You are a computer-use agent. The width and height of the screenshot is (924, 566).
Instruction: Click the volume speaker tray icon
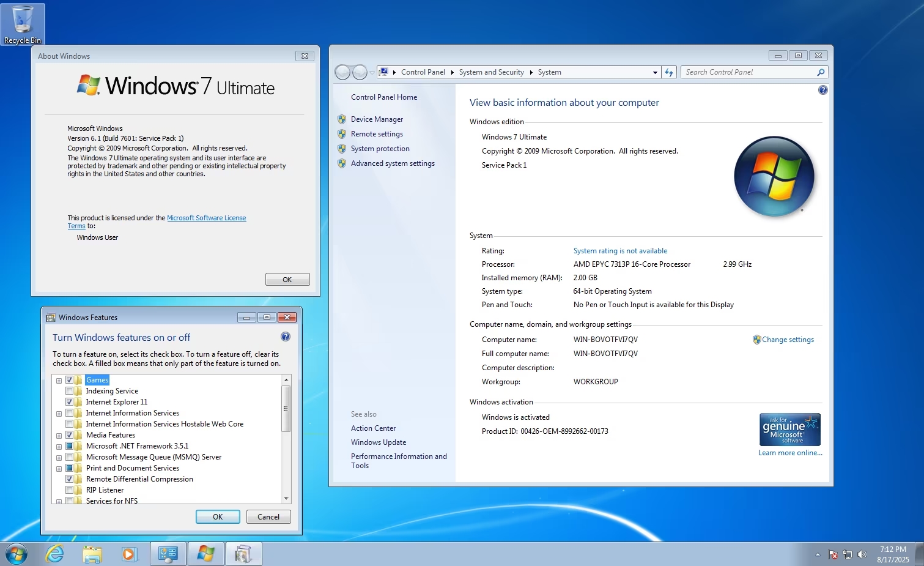pos(862,554)
